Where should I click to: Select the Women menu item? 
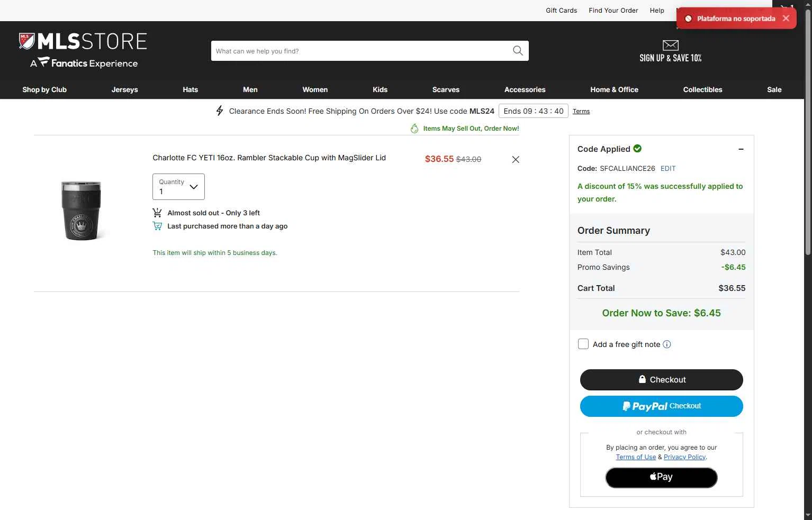click(x=315, y=90)
